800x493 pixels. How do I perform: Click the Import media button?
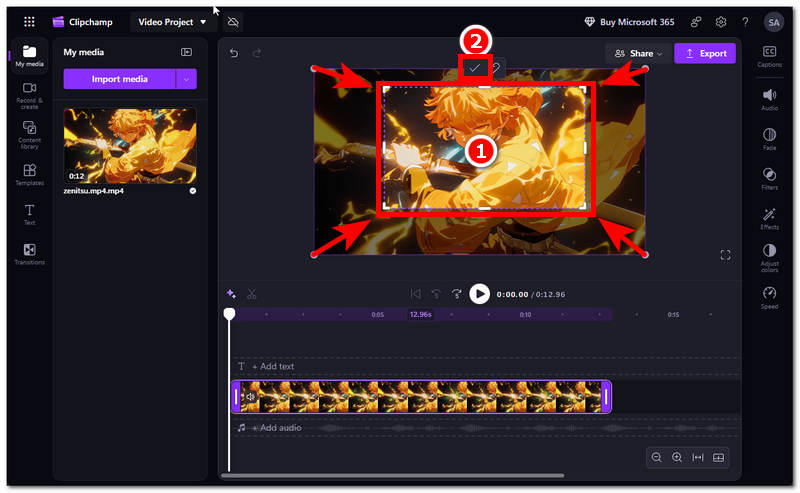point(119,79)
